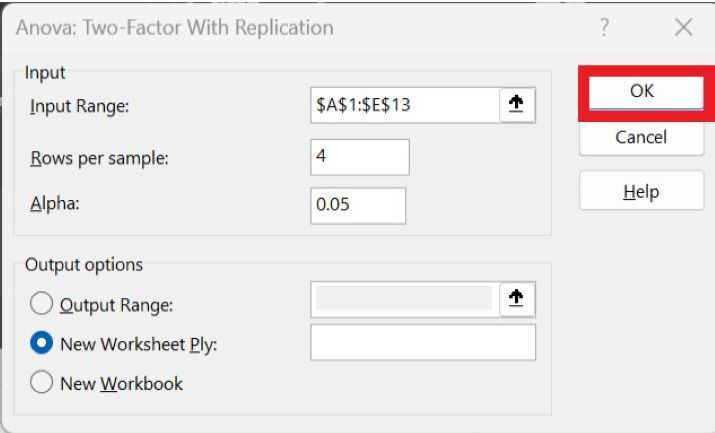Select the Output Range radio button
715x433 pixels.
[42, 304]
